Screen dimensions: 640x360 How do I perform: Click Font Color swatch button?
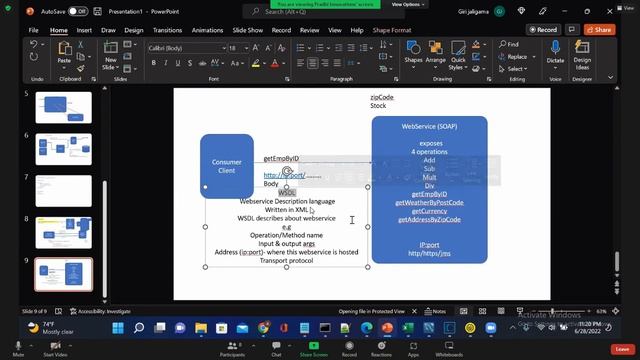pos(275,63)
